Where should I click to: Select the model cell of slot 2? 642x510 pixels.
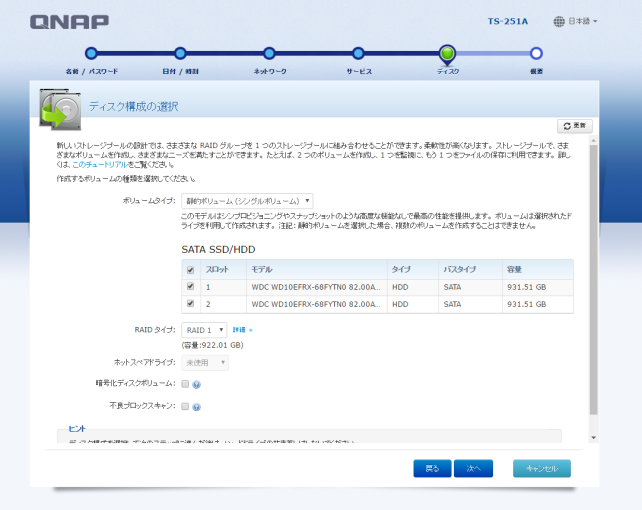pos(316,305)
